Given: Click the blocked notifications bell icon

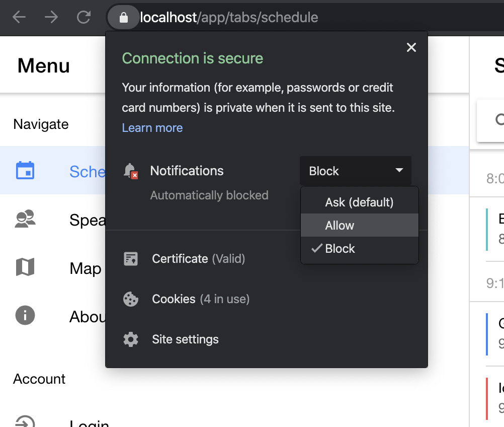Looking at the screenshot, I should 131,171.
